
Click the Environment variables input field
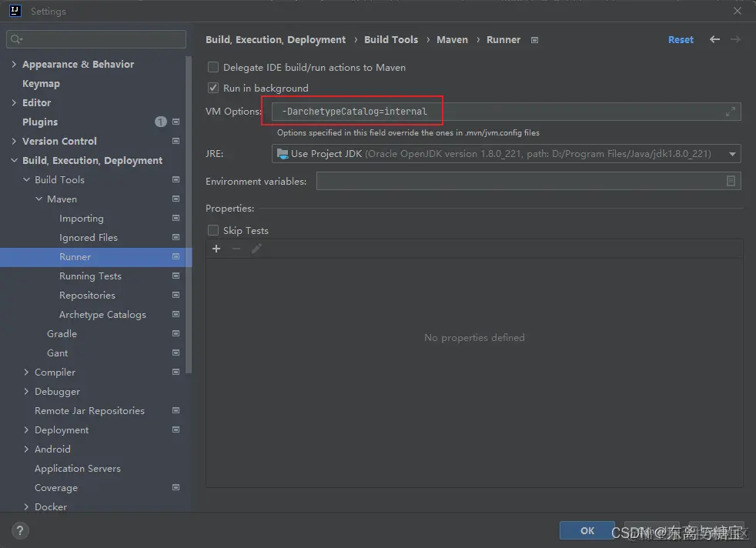pos(528,181)
